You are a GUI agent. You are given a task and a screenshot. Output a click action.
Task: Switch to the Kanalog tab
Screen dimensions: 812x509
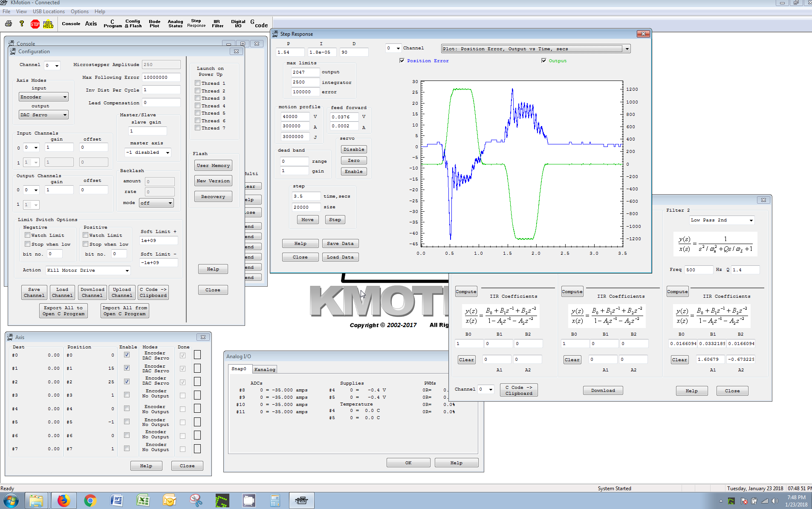pyautogui.click(x=265, y=369)
